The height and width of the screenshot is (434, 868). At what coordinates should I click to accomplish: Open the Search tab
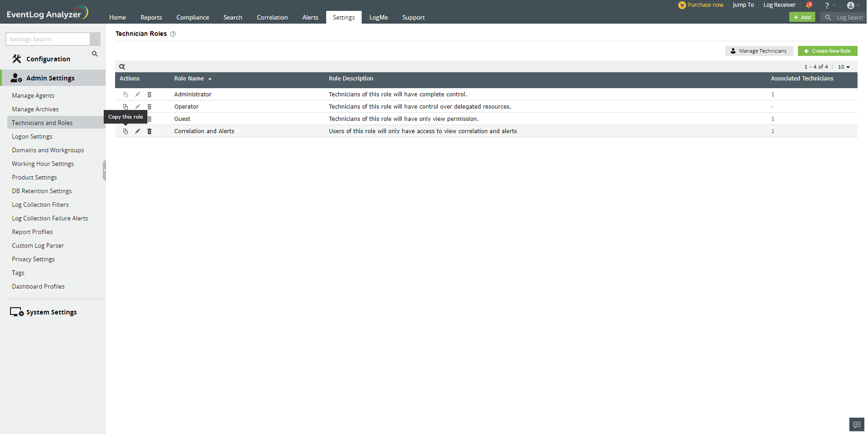[233, 17]
